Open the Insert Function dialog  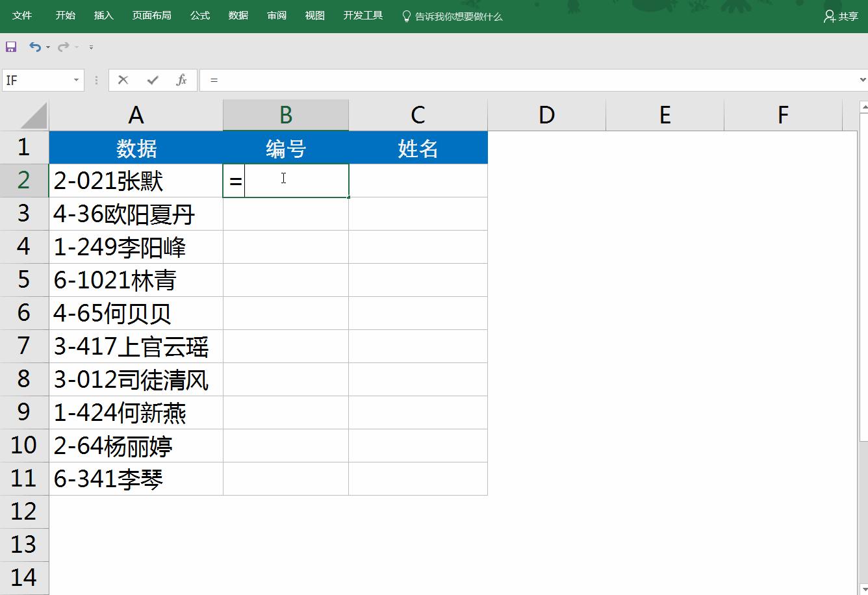tap(182, 79)
